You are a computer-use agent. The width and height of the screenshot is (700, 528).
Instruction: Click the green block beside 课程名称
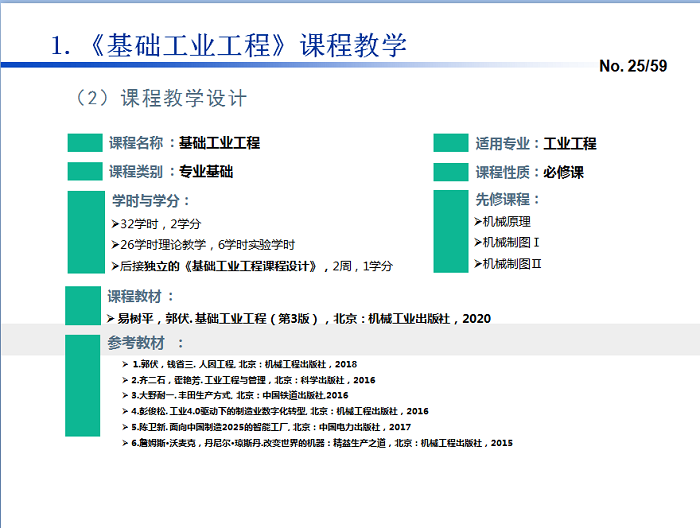[85, 143]
